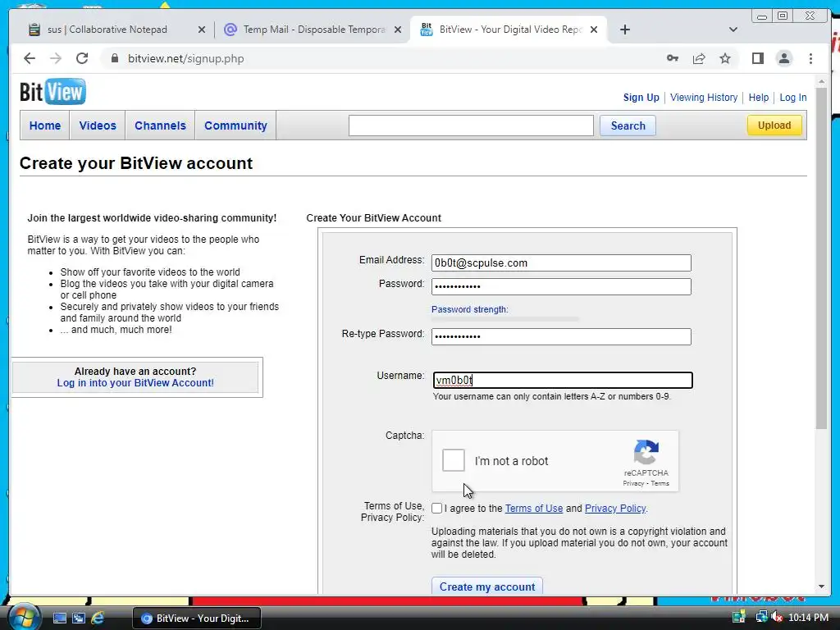Screen dimensions: 840x630
Task: Click the Password field
Action: point(561,286)
